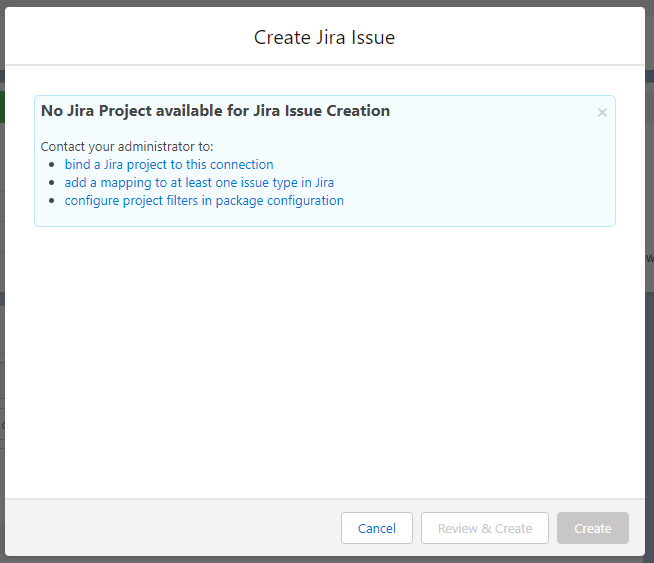Click the Create button

(x=593, y=528)
